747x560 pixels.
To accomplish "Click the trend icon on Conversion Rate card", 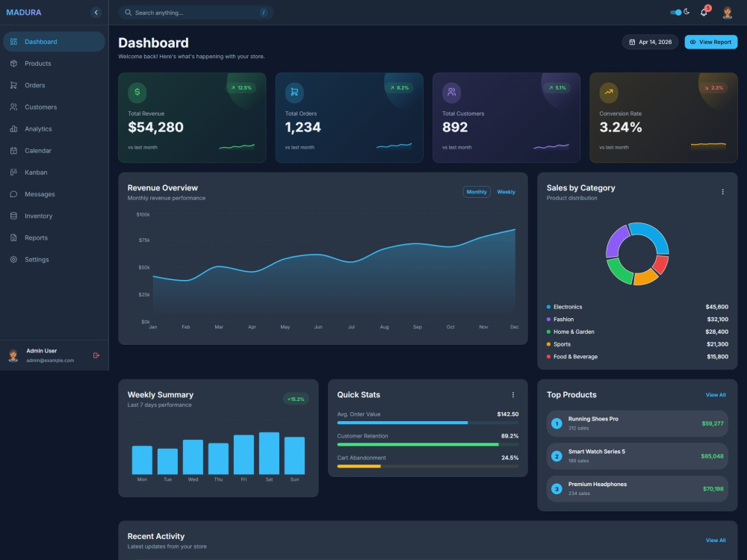I will tap(609, 92).
